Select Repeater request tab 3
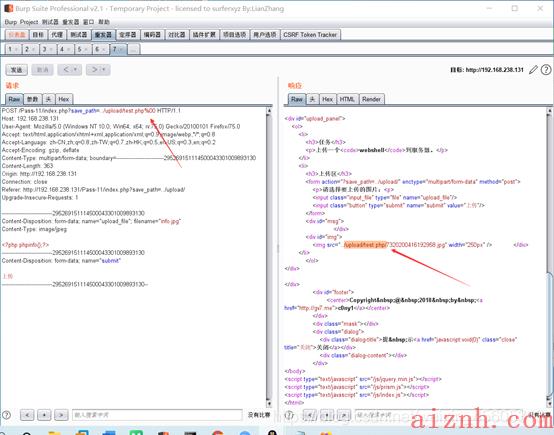 (x=48, y=49)
